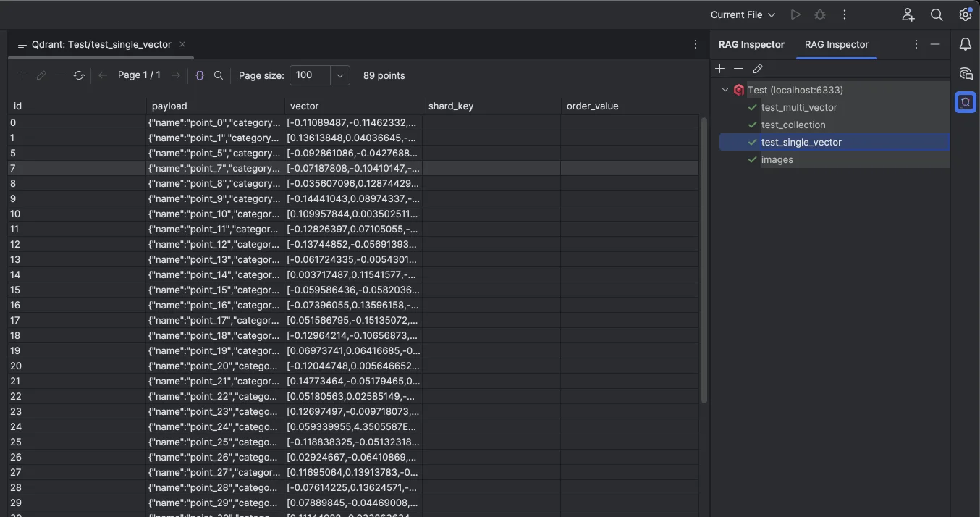Select test_multi_vector collection

tap(799, 107)
